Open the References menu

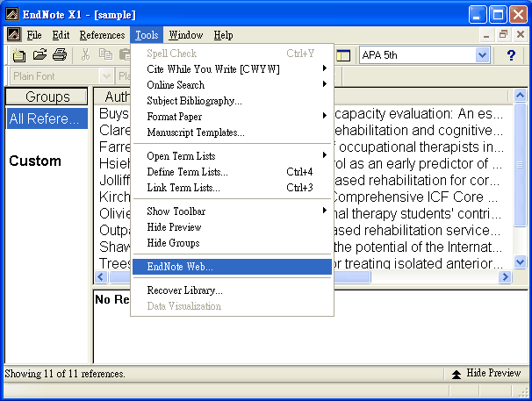tap(102, 35)
